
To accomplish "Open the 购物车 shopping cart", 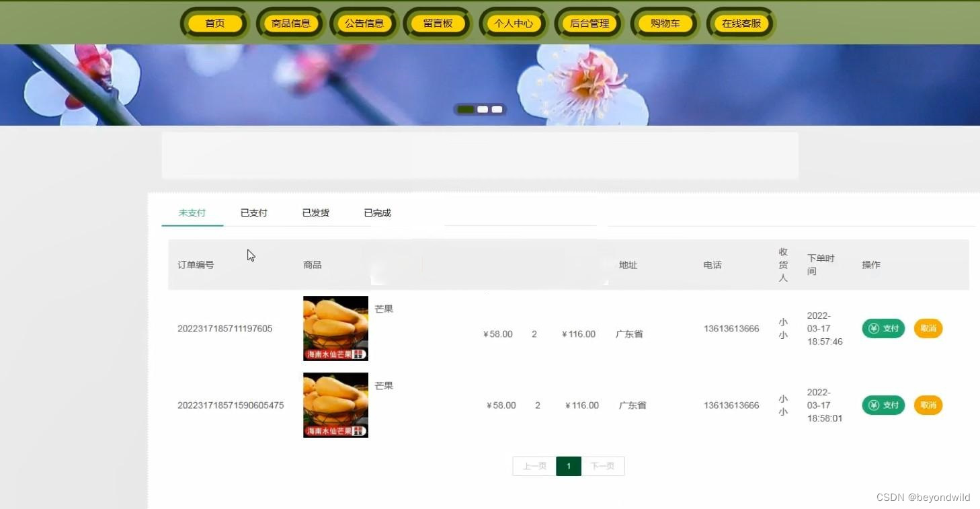I will (664, 22).
